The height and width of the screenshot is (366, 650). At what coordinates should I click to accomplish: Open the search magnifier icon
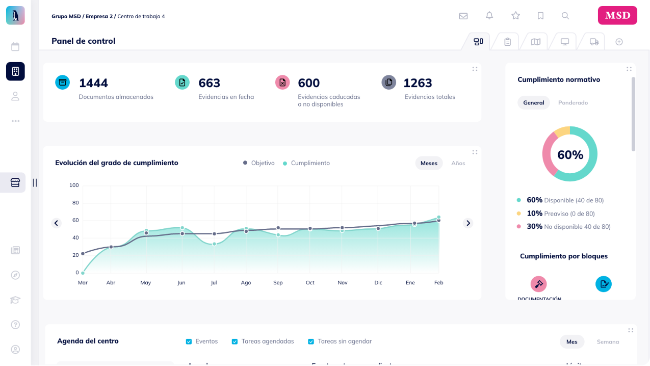[x=565, y=15]
